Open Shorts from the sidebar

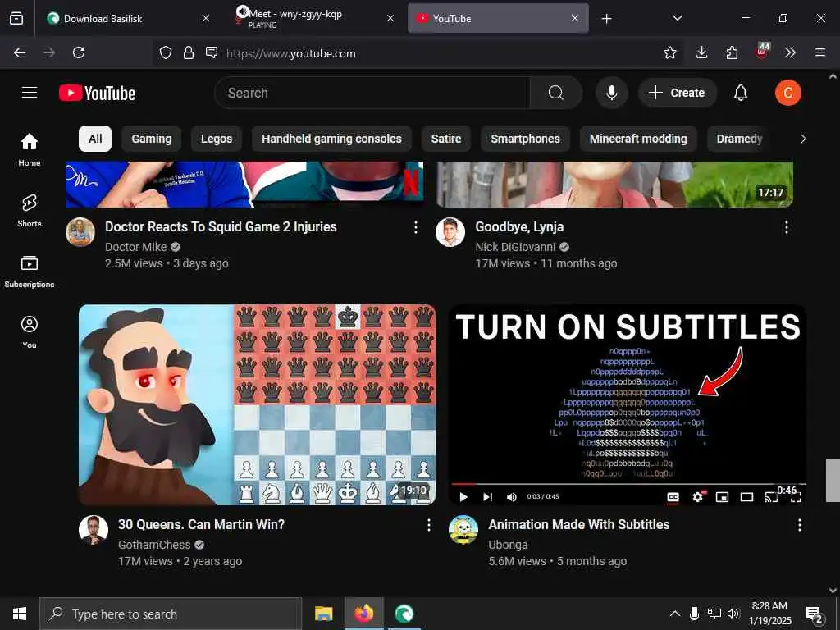(x=29, y=211)
